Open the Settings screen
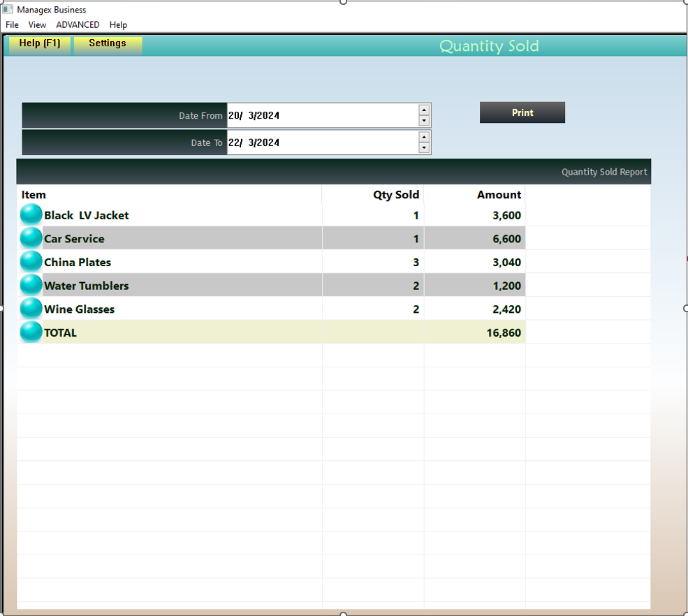Screen dimensions: 688x616 pos(107,43)
